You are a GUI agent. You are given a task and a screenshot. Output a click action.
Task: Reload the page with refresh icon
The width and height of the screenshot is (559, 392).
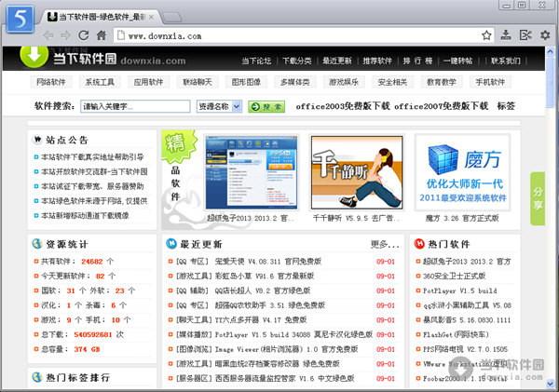point(84,35)
